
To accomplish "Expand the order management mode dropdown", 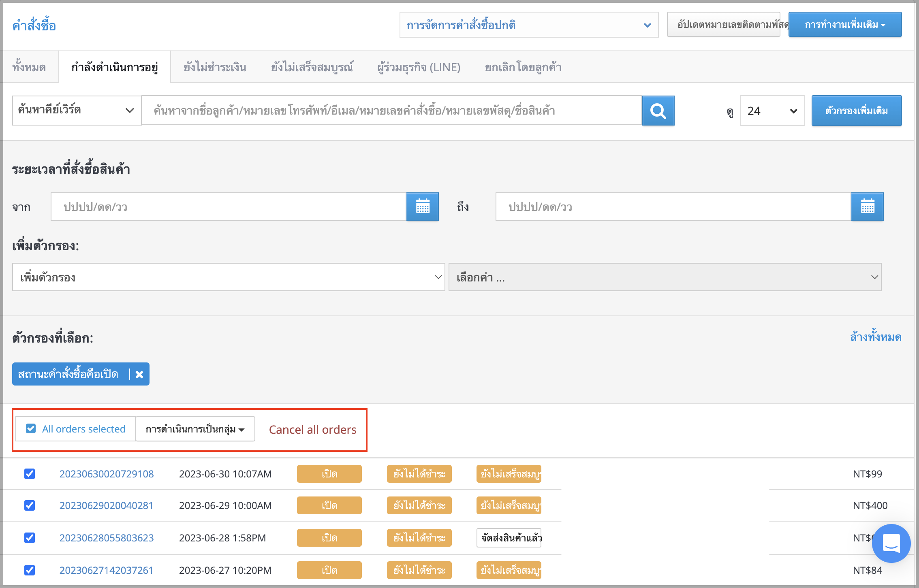I will pos(529,25).
